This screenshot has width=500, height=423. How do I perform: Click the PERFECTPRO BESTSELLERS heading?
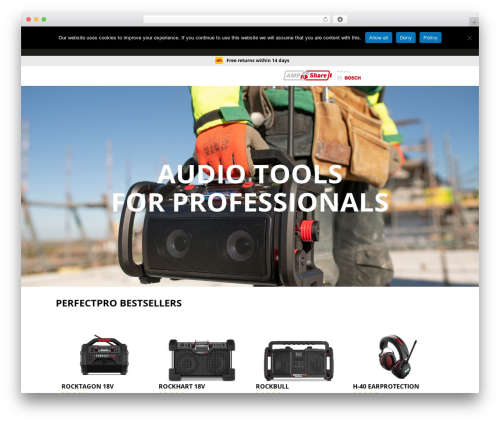point(119,303)
